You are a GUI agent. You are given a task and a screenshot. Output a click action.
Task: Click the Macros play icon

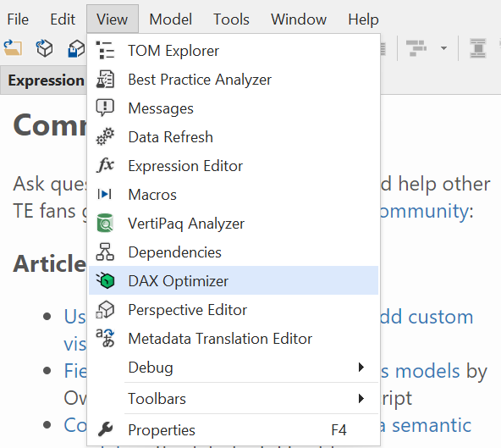point(104,194)
